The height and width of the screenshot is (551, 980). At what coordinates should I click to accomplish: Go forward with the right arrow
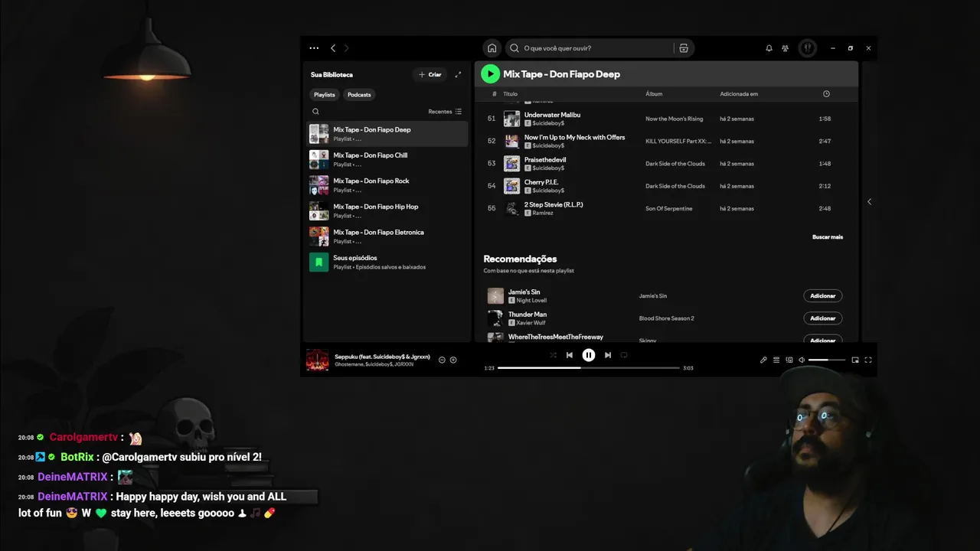[346, 48]
